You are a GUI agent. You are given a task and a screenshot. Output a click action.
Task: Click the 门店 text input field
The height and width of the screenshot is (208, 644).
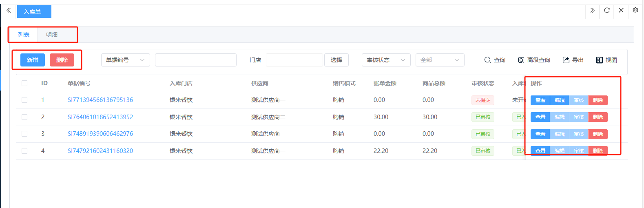click(294, 60)
